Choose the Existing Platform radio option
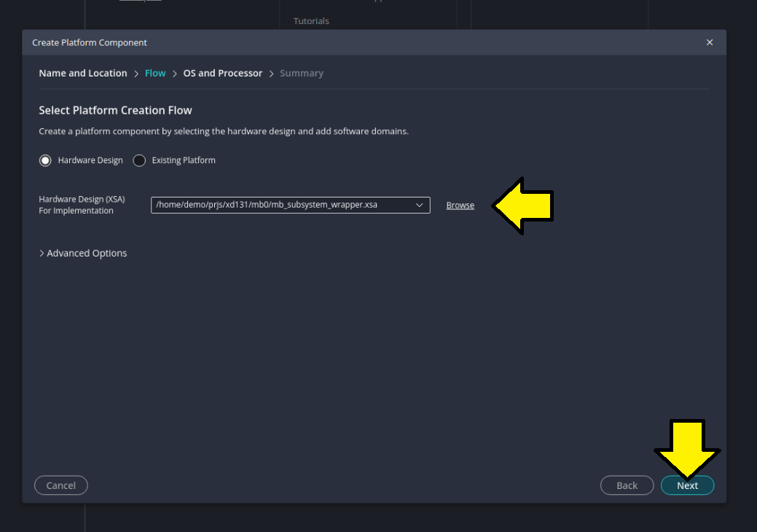 click(x=140, y=160)
